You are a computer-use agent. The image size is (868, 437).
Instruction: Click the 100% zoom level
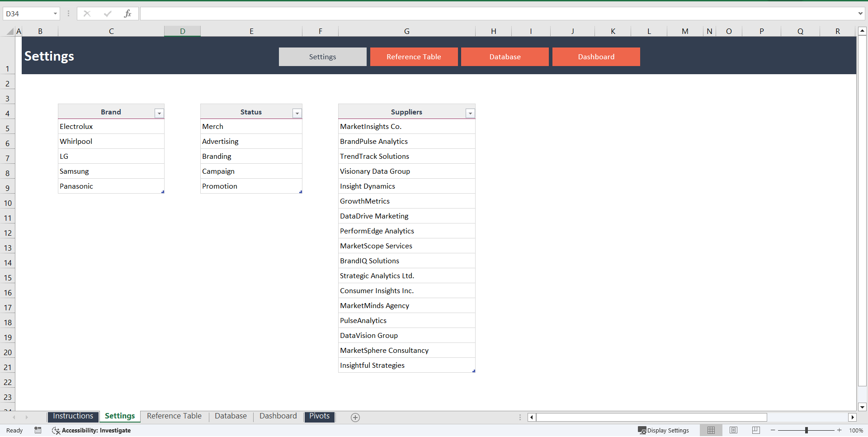tap(856, 430)
